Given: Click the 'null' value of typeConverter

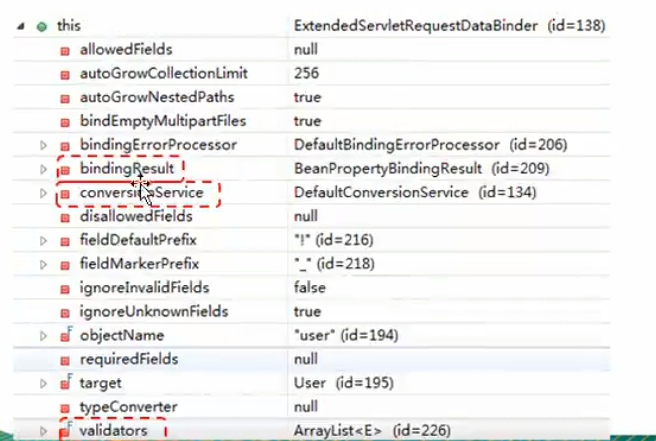Looking at the screenshot, I should (306, 407).
